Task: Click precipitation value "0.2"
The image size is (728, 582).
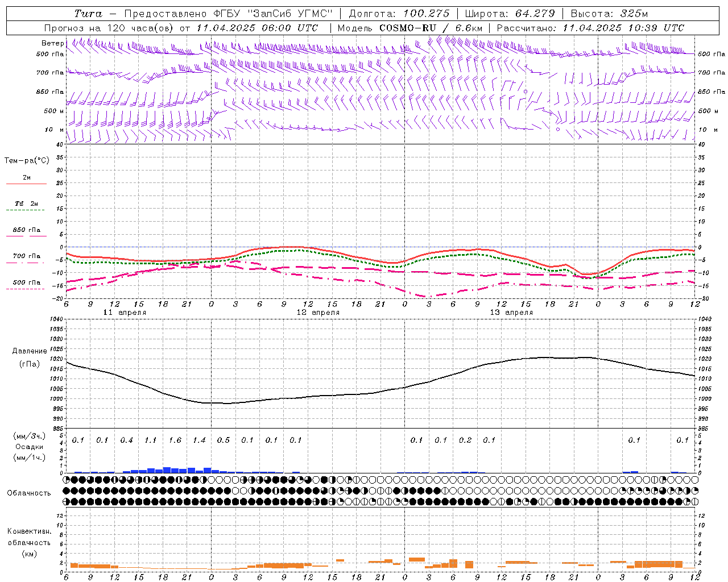Action: [x=465, y=440]
